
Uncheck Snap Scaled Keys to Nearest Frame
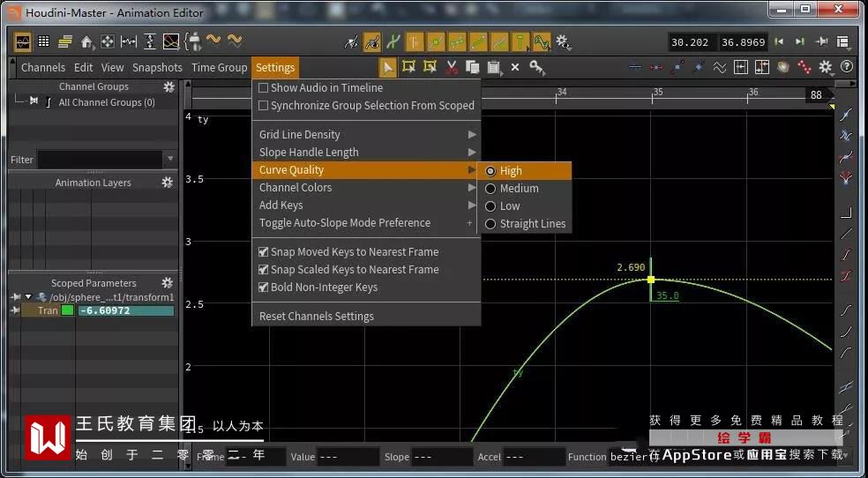[x=264, y=270]
